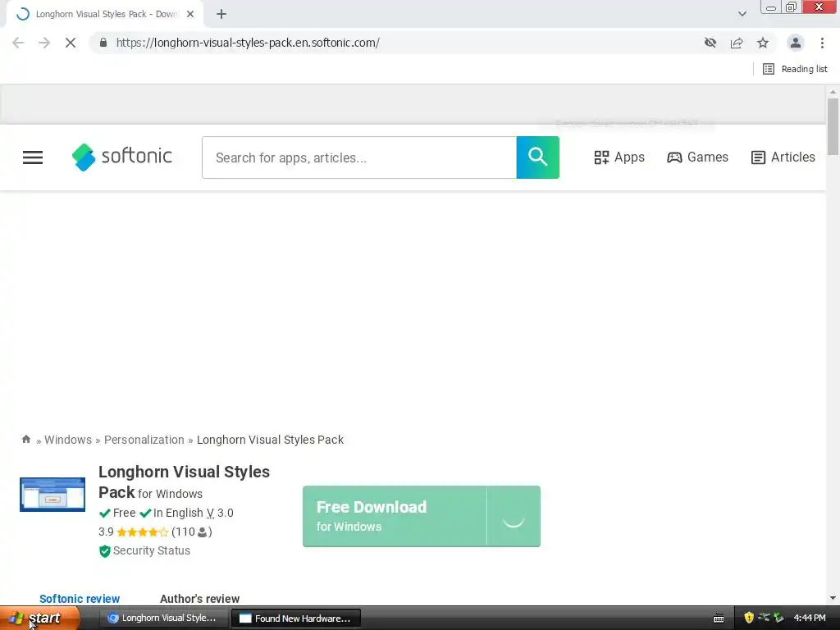Open the Apps section
Screen dimensions: 840x630
pos(619,157)
